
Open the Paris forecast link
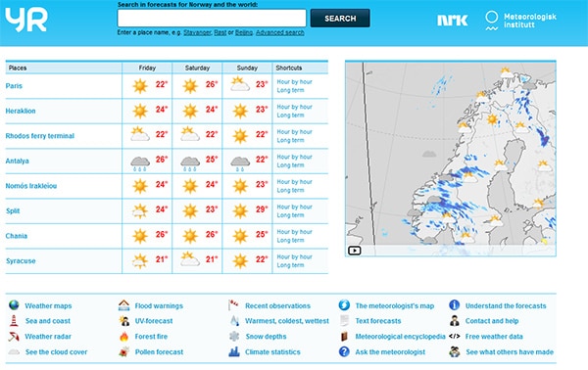pyautogui.click(x=14, y=86)
